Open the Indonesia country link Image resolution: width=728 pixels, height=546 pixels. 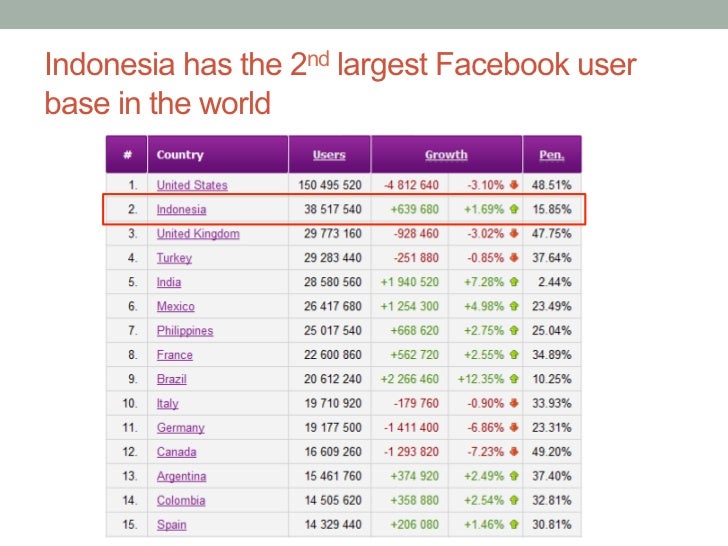pos(181,209)
